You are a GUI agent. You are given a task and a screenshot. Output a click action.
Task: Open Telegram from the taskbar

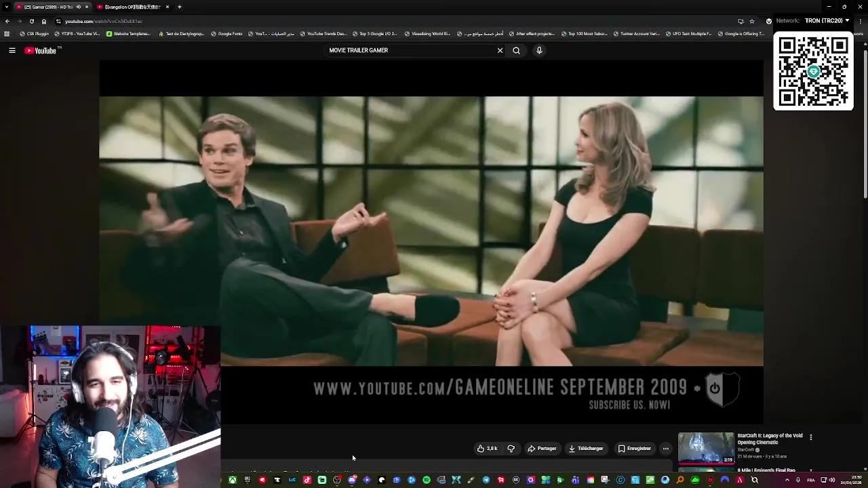(486, 480)
